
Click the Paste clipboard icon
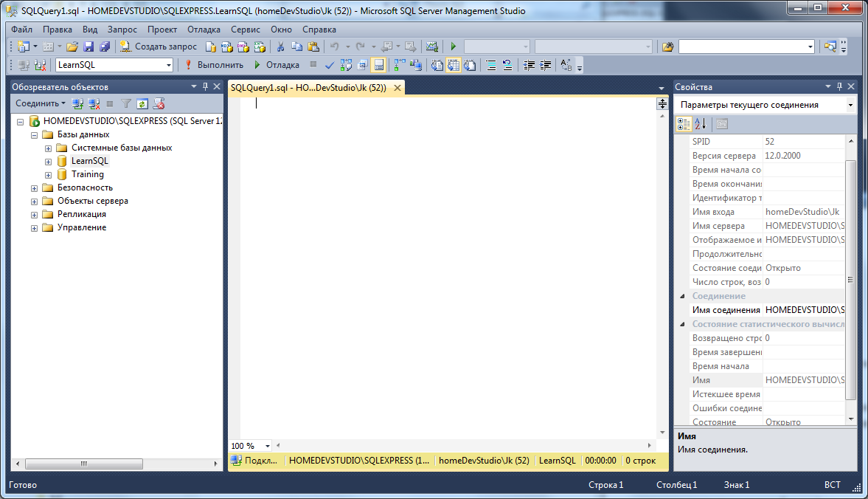[x=313, y=47]
